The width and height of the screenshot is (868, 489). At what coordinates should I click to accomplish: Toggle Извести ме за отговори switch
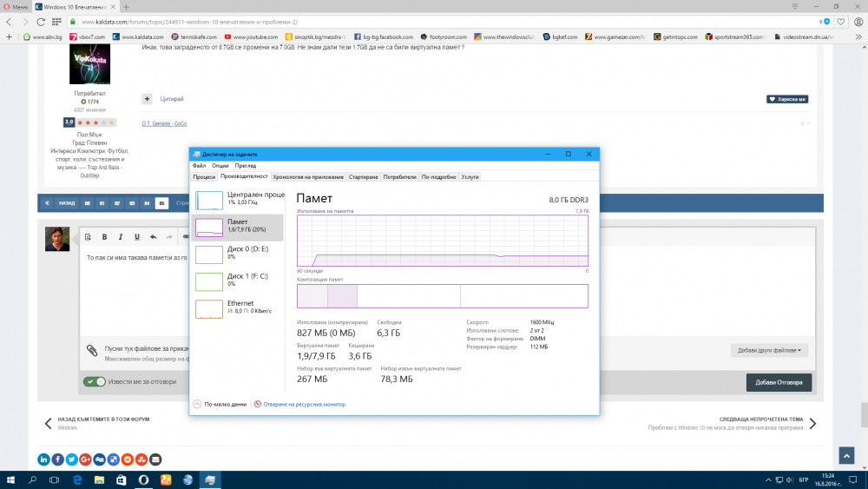[x=94, y=381]
